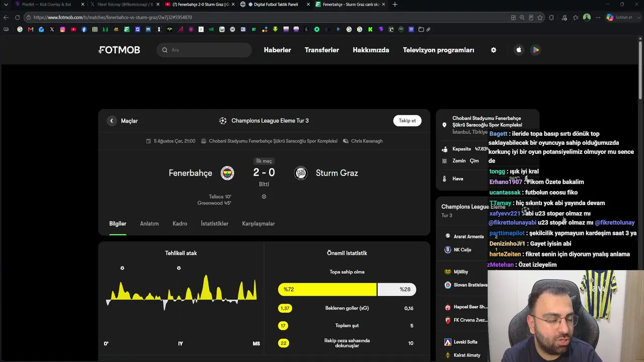644x362 pixels.
Task: Go back to Maçlar with the chevron
Action: coord(112,121)
